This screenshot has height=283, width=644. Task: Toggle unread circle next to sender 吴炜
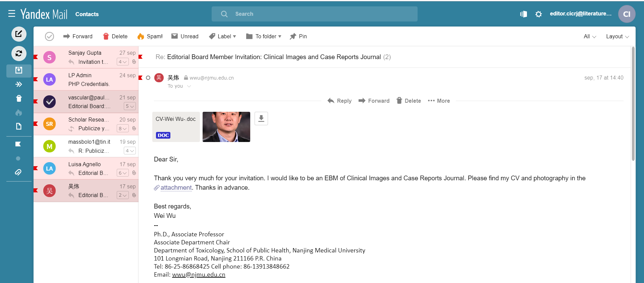click(x=148, y=78)
